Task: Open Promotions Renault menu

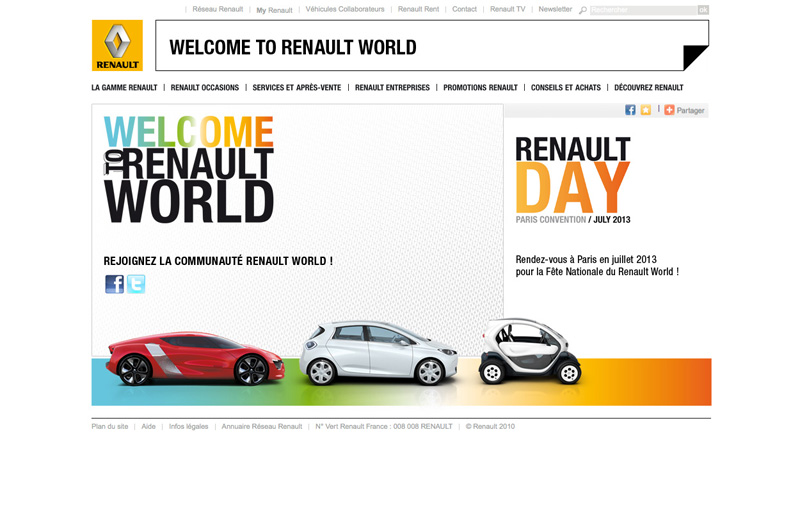Action: click(480, 88)
